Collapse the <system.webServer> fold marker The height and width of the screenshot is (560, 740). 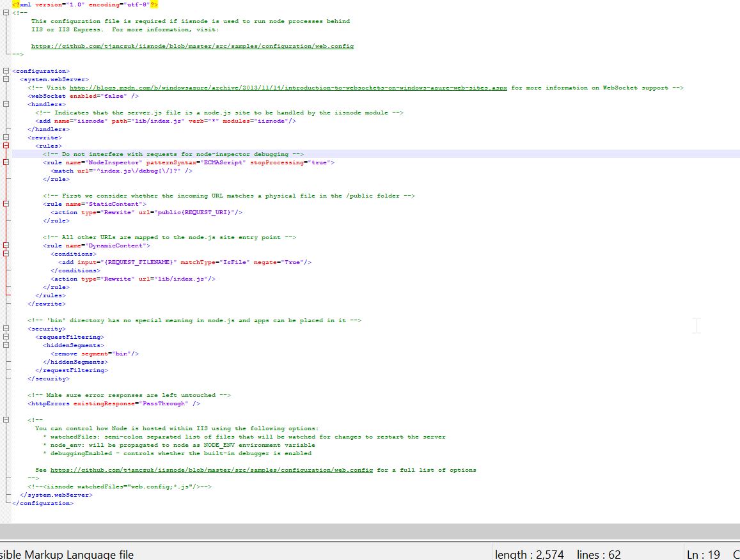click(6, 79)
